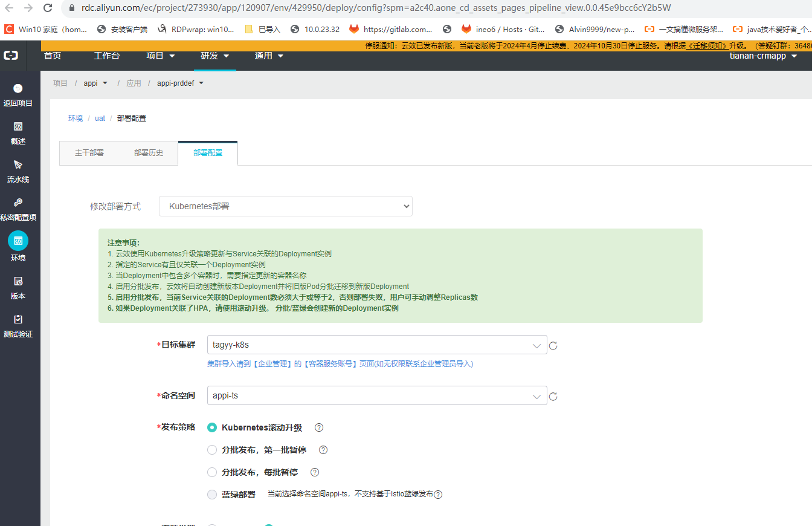Switch to the 主干部署 tab
Viewport: 812px width, 526px height.
pos(89,153)
